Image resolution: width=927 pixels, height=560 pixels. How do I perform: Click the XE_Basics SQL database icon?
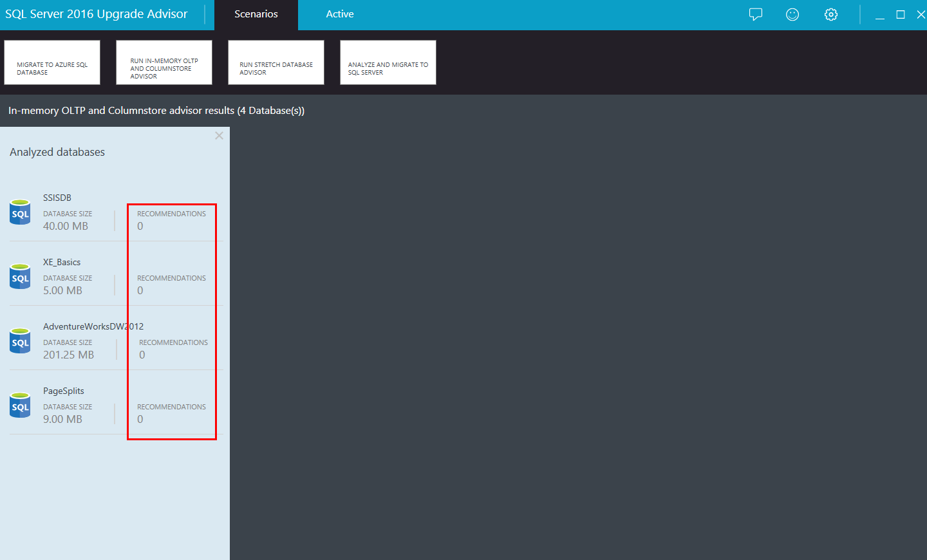pos(20,277)
